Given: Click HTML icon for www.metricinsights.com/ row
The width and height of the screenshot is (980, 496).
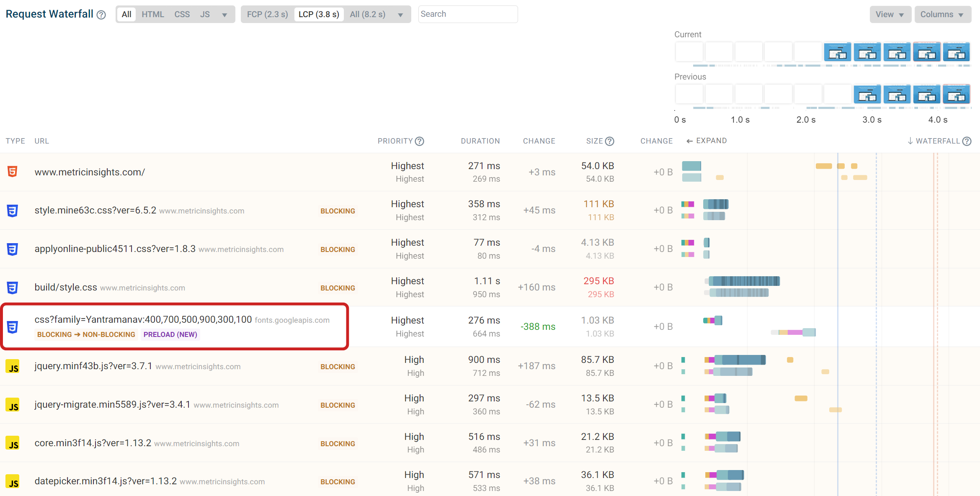Looking at the screenshot, I should click(x=13, y=172).
